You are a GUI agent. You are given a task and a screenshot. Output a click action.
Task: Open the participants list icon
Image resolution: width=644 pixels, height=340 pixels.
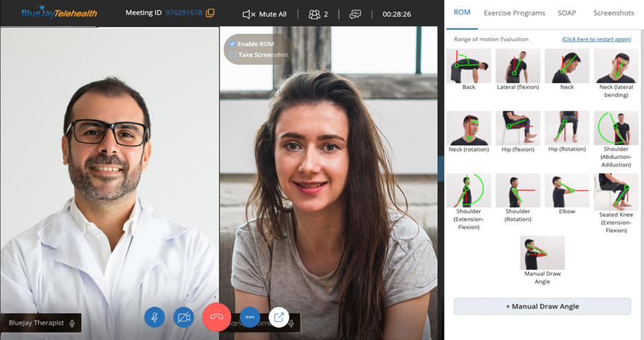tap(314, 14)
